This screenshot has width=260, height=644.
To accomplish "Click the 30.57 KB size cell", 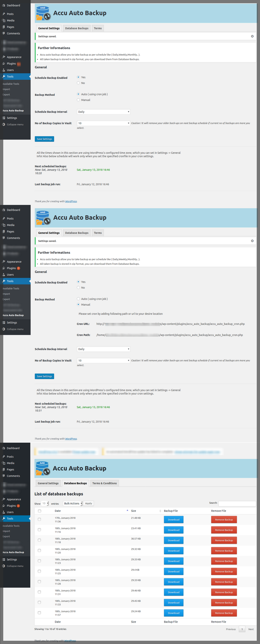I will tap(136, 539).
